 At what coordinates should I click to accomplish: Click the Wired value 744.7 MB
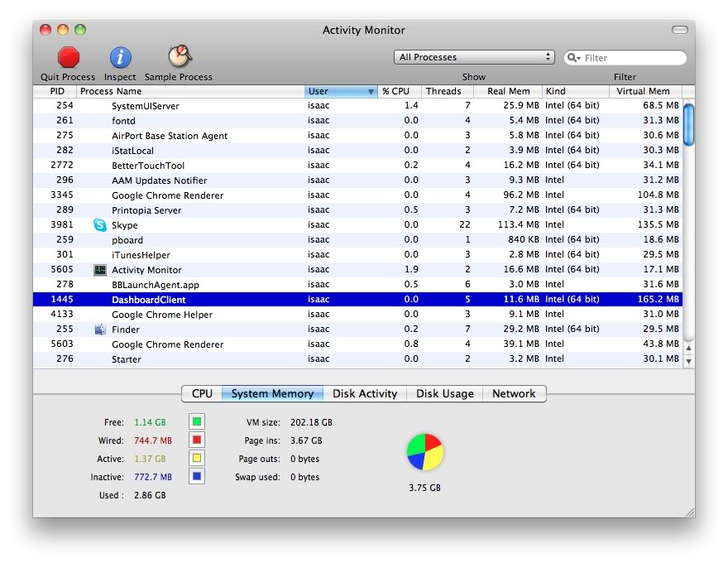coord(153,440)
